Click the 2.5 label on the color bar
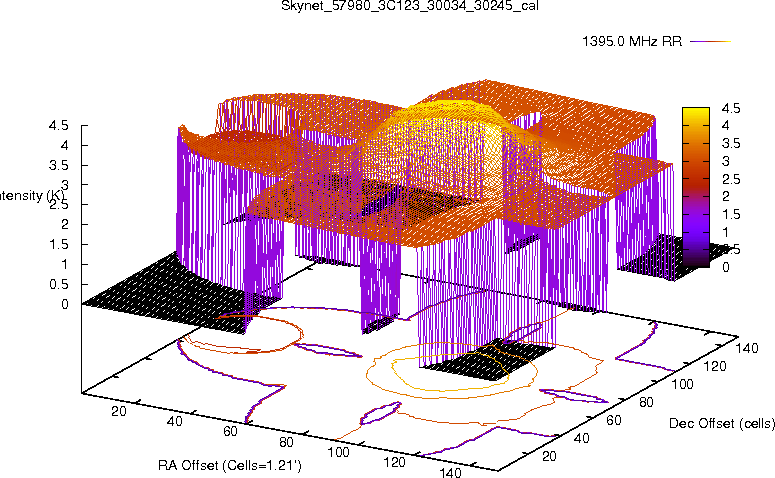The height and width of the screenshot is (478, 775). [731, 179]
